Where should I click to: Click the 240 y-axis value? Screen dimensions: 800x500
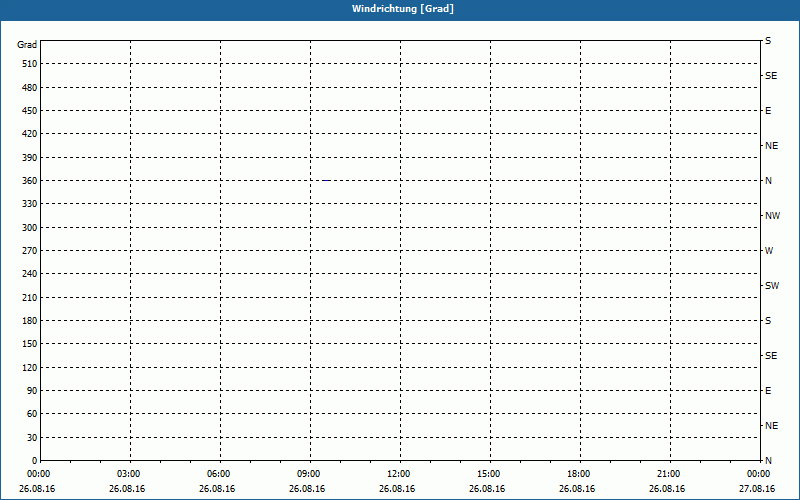click(x=30, y=274)
